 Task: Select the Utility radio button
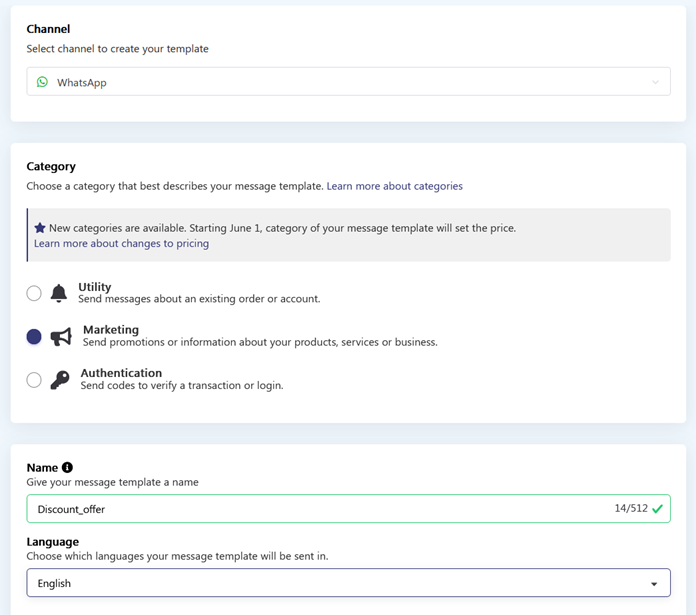tap(34, 293)
